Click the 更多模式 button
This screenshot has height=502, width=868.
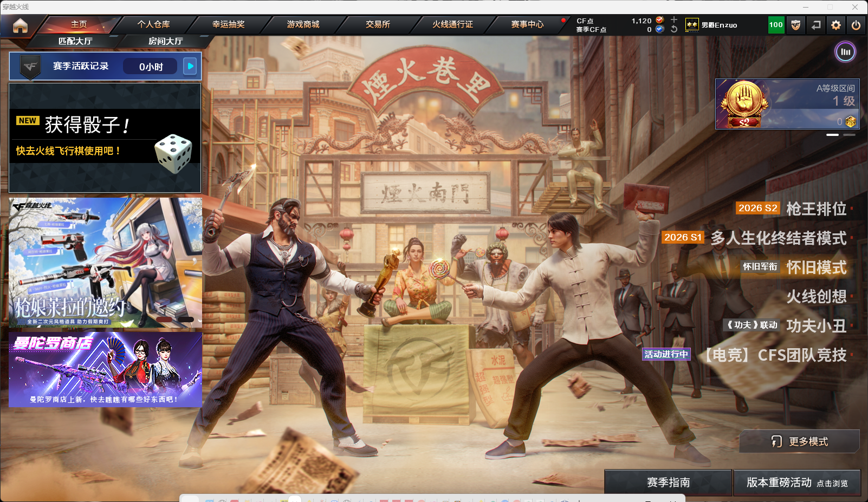tap(800, 442)
